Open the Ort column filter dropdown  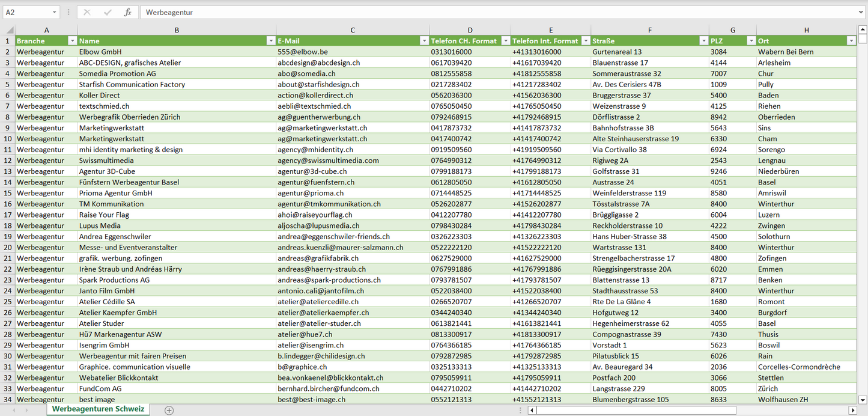pyautogui.click(x=851, y=41)
